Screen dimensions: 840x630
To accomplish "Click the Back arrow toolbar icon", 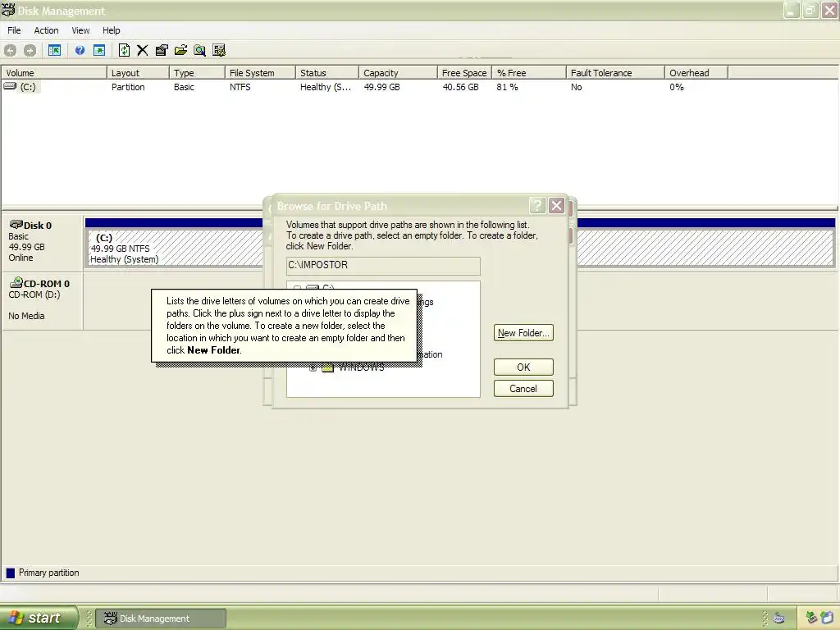I will click(x=10, y=50).
